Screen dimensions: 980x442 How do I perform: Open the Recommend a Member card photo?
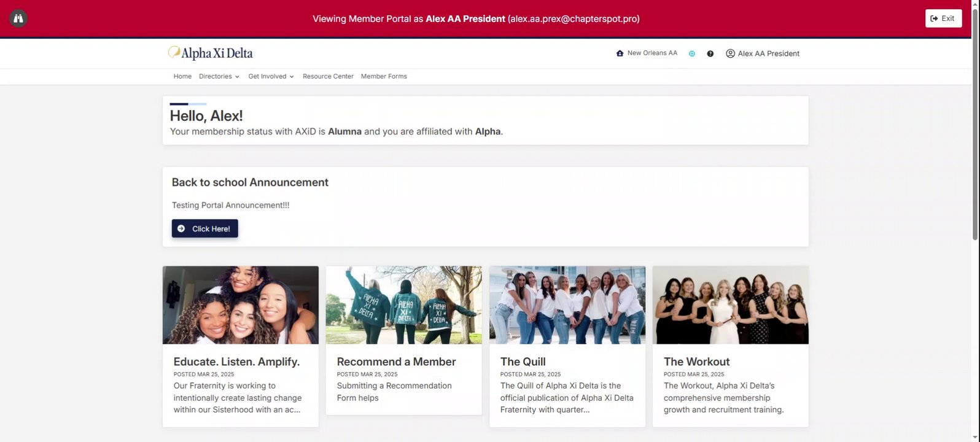[x=403, y=305]
